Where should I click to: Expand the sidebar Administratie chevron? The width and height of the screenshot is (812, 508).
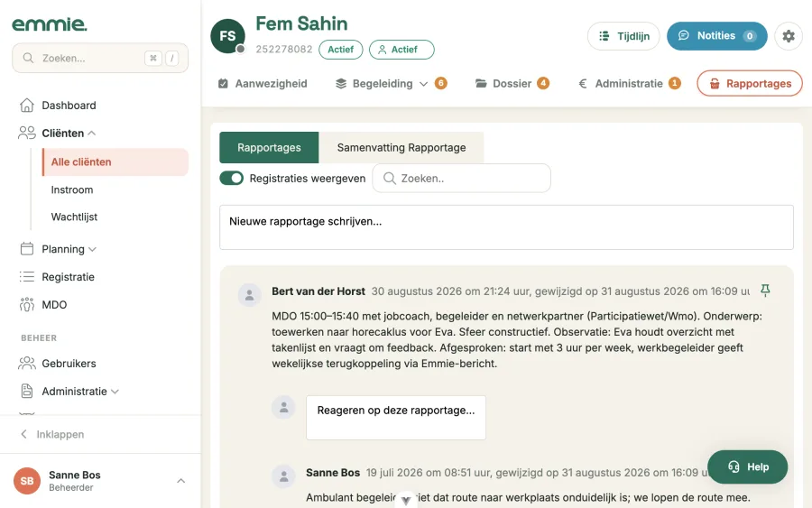115,392
